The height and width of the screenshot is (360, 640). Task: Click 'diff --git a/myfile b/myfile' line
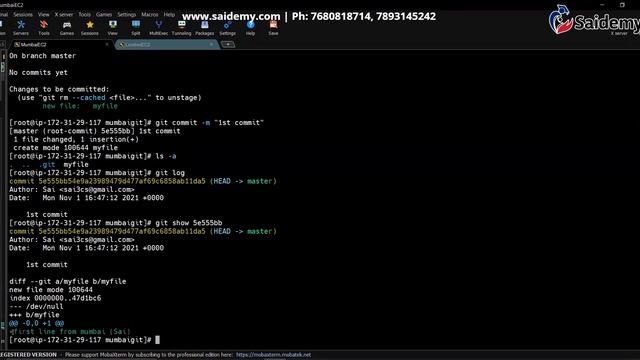[x=68, y=281]
